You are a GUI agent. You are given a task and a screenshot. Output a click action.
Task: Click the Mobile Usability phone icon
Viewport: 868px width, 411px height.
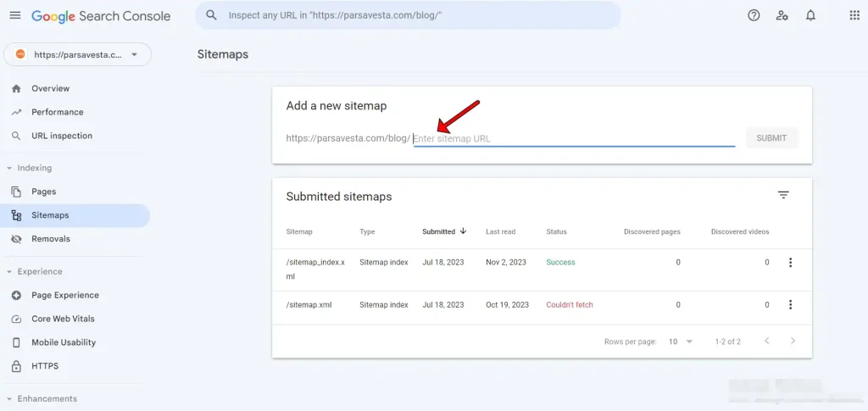point(16,342)
